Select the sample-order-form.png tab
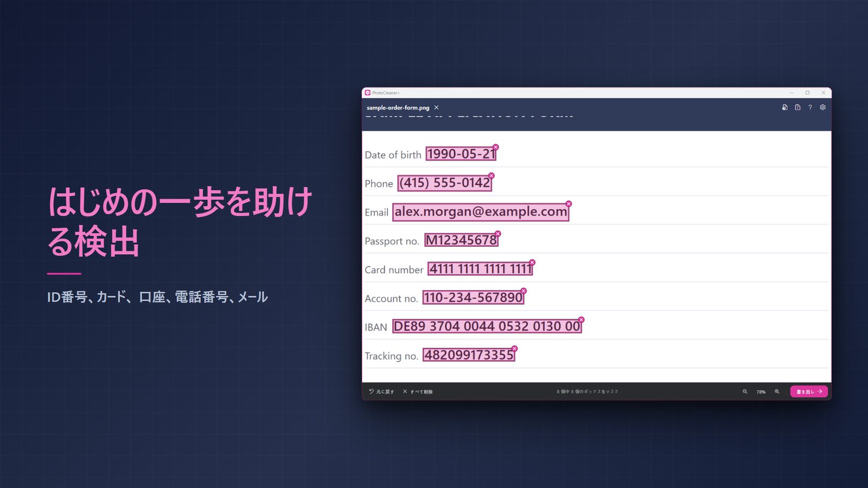Viewport: 868px width, 488px height. tap(398, 107)
